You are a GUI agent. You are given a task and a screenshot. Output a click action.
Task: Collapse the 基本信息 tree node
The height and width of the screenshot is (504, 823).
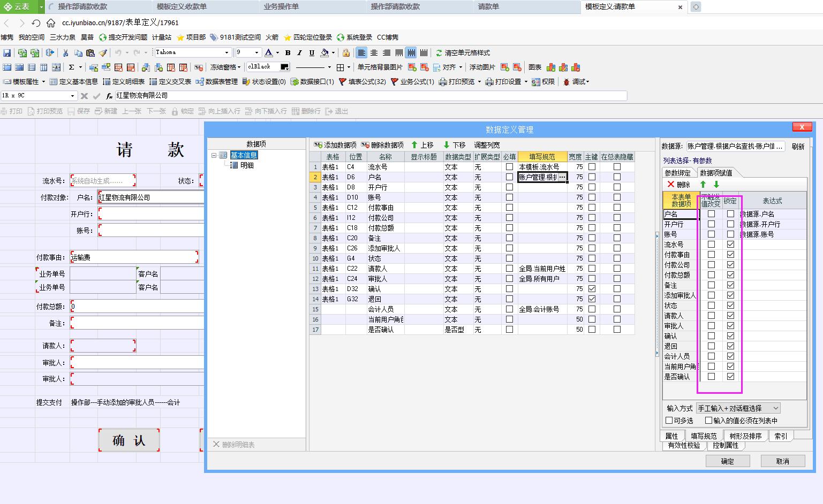point(214,155)
